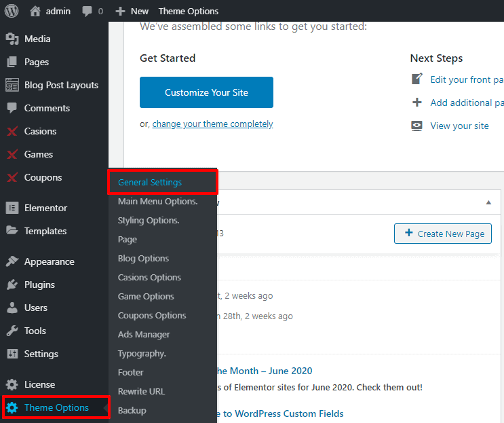Open Theme Options in the top admin bar
504x423 pixels.
pos(189,12)
